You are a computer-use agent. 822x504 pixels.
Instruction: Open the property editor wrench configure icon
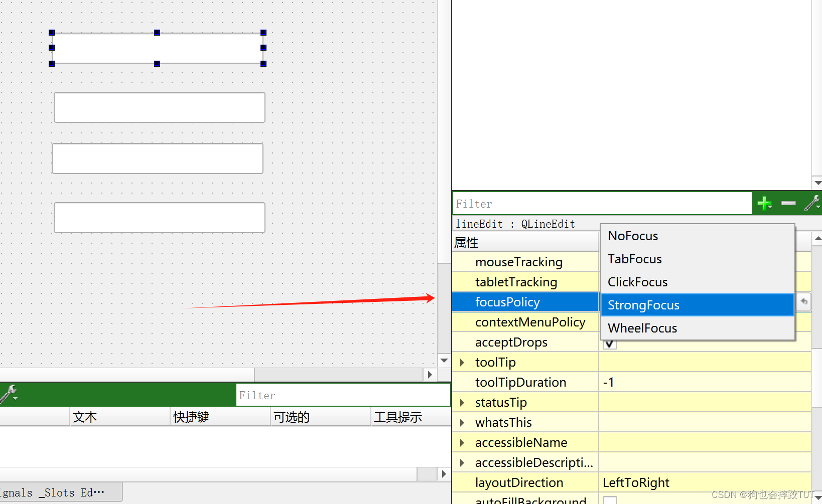[812, 203]
